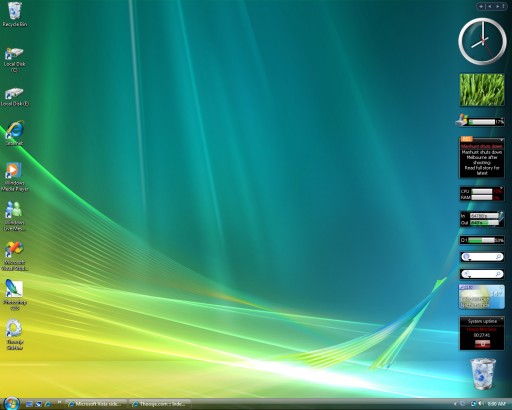Click the network Out traffic bar

[484, 223]
